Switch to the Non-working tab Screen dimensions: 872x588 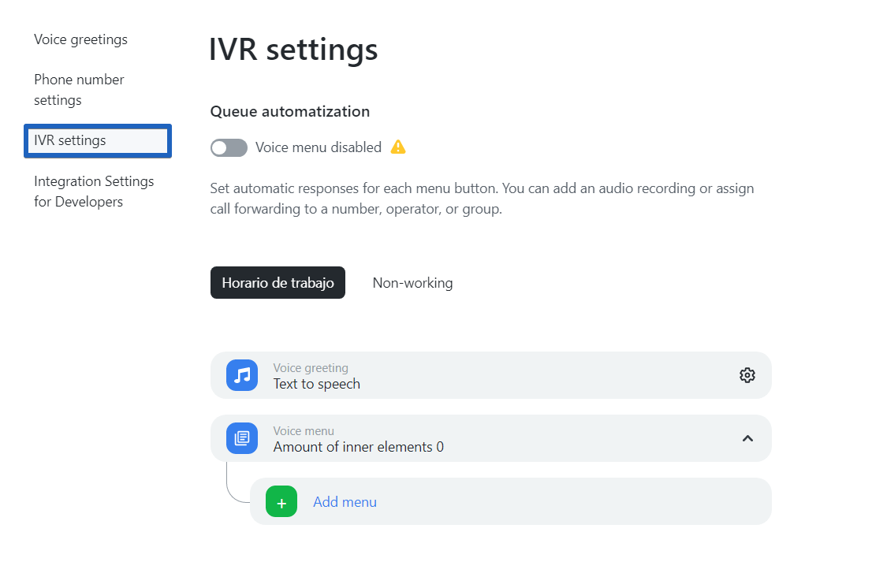point(412,282)
